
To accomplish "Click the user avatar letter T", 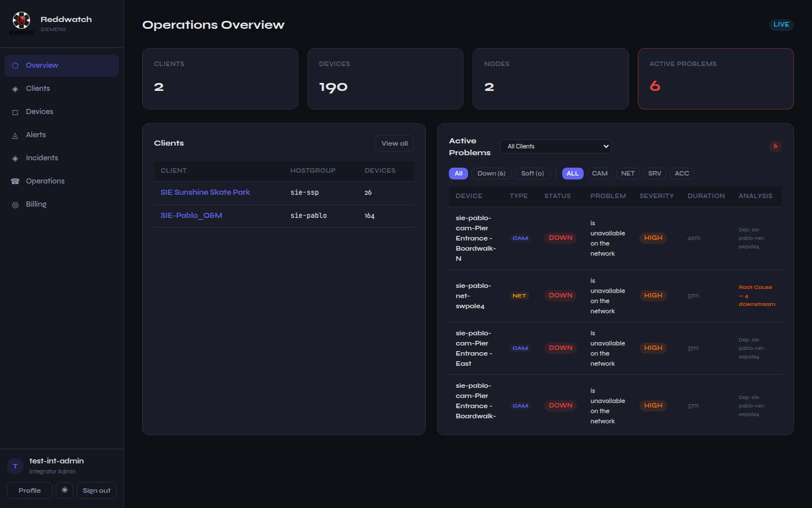I will 15,466.
